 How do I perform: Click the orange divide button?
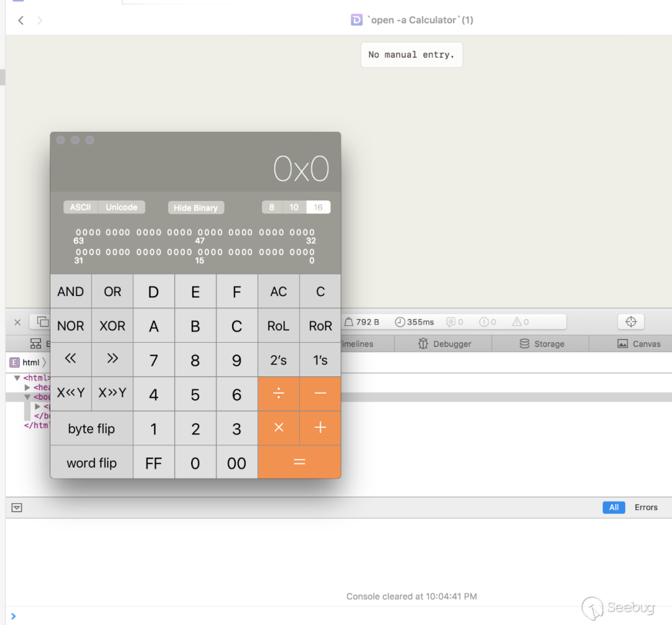point(279,394)
